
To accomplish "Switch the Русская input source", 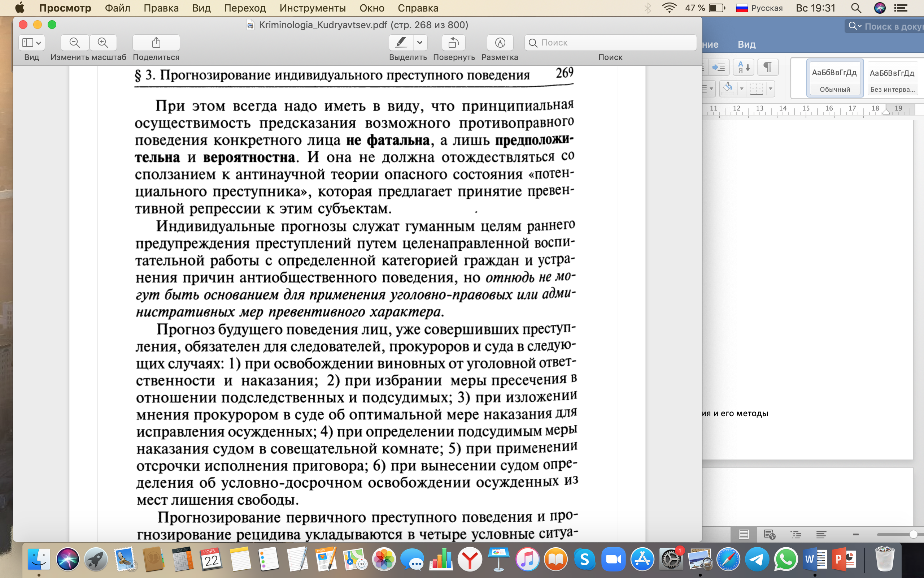I will point(759,8).
